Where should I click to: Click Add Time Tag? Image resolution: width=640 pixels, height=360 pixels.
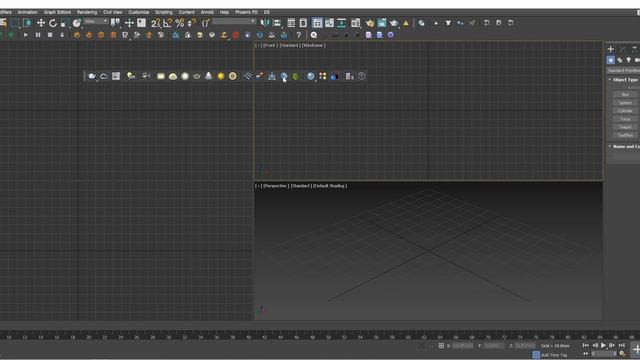[x=554, y=355]
